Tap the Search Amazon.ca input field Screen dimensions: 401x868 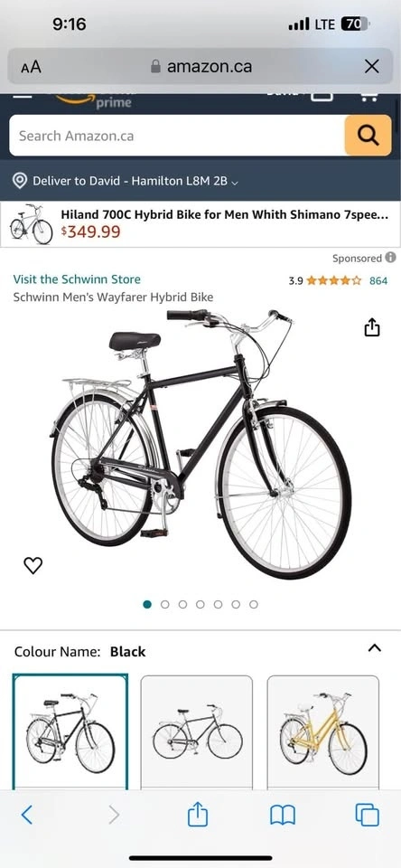coord(177,136)
